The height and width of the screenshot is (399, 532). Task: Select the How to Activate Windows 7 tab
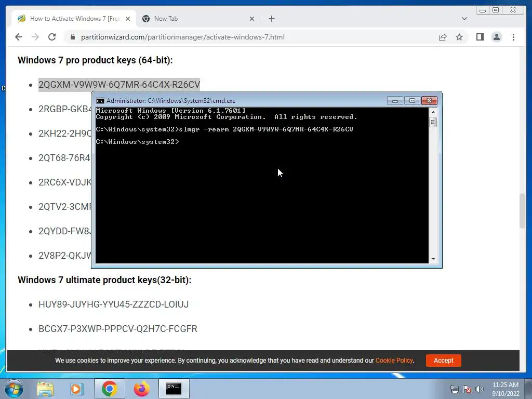point(74,19)
